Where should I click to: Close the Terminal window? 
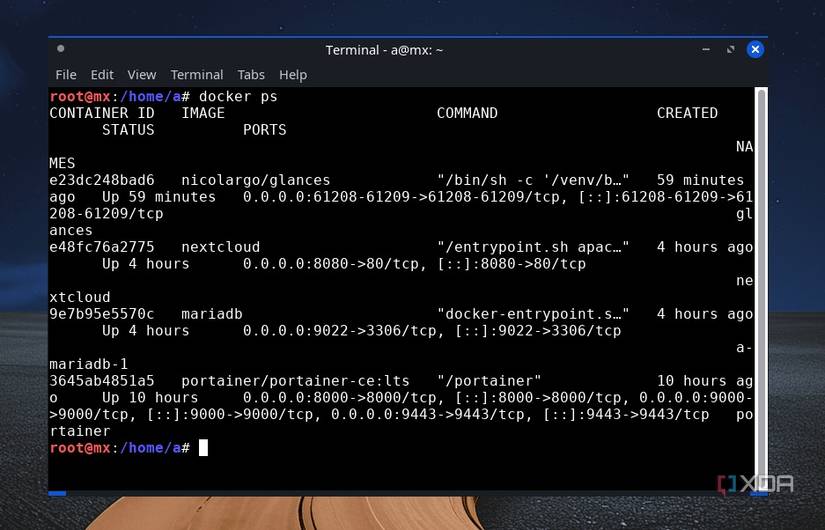click(755, 49)
